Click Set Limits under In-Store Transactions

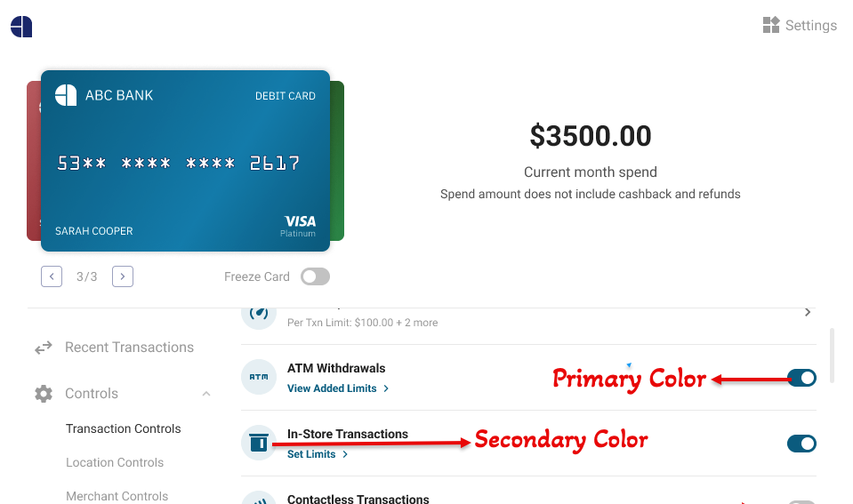(311, 454)
